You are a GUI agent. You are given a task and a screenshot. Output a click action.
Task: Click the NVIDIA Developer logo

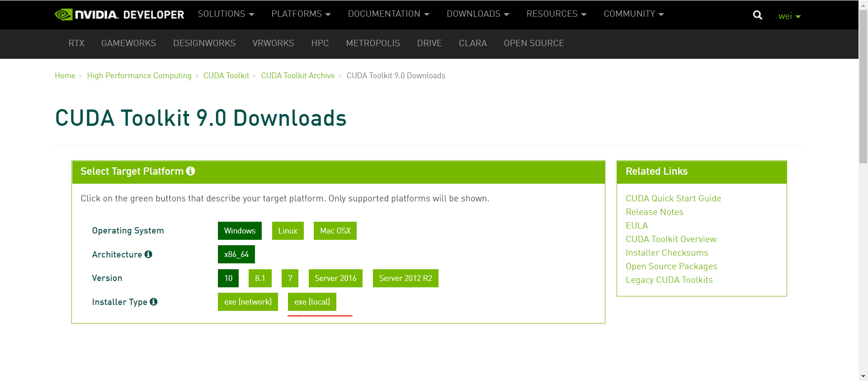tap(119, 14)
